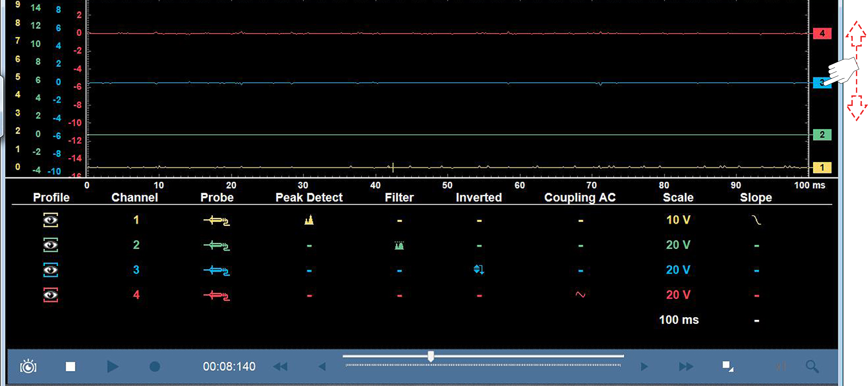The height and width of the screenshot is (386, 868).
Task: Click the zoom magnifier icon
Action: [x=812, y=367]
